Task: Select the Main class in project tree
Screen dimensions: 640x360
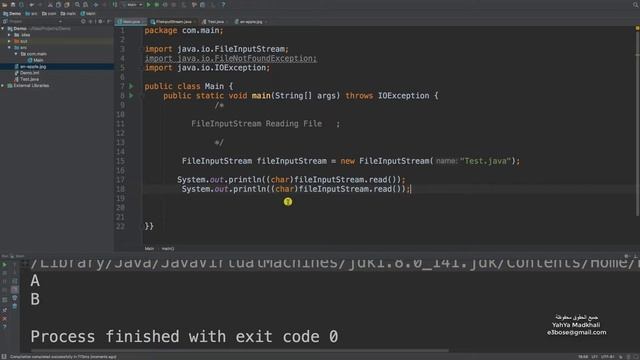Action: [36, 60]
